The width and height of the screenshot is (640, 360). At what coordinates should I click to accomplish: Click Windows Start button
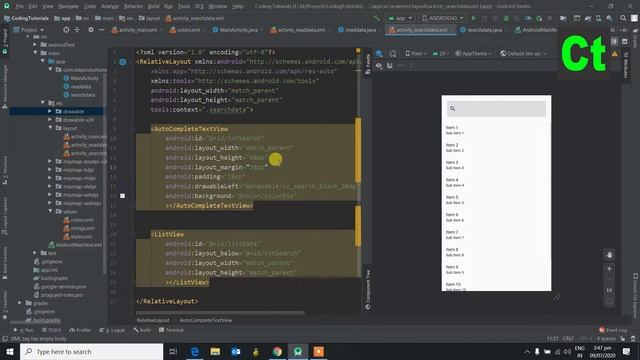(10, 351)
